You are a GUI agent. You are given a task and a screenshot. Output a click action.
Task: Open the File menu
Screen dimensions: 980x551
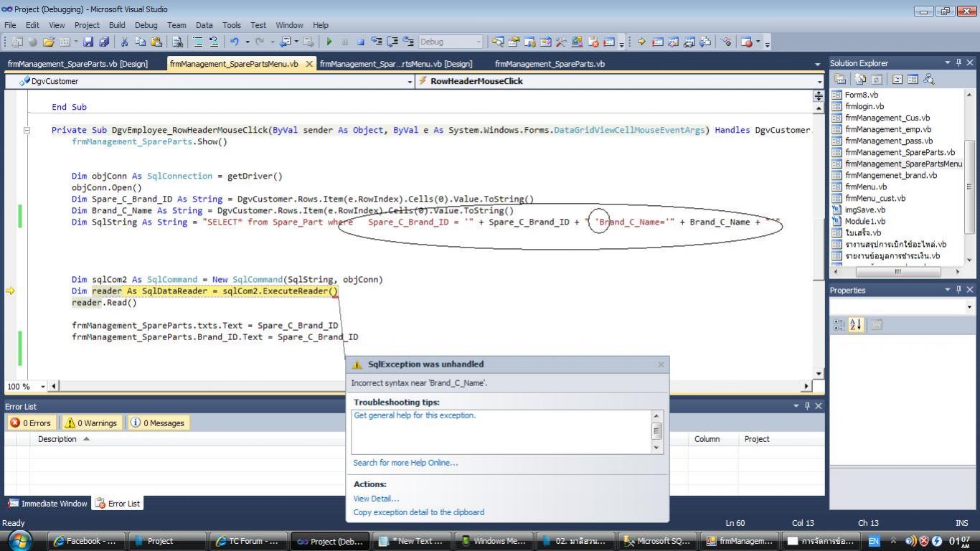11,25
